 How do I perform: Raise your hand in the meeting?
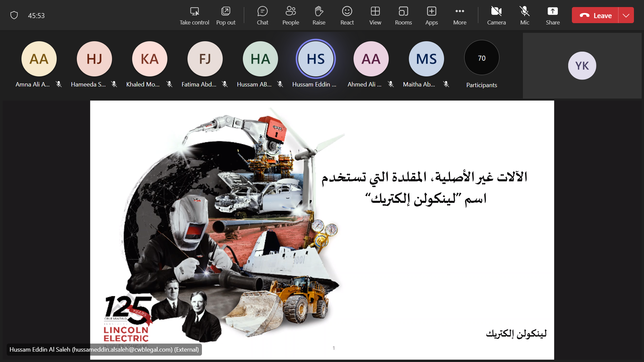coord(319,15)
